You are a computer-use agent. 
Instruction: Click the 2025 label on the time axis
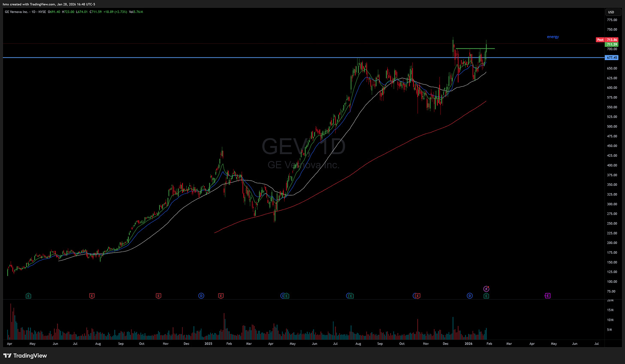(208, 344)
